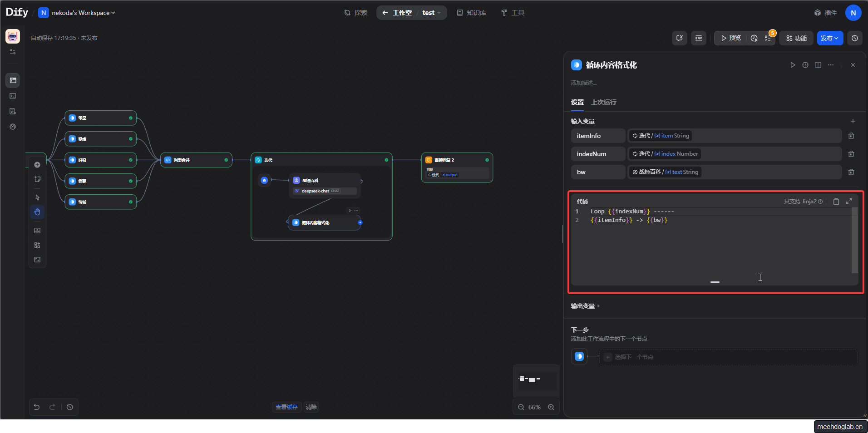Viewport: 868px width, 433px height.
Task: Delete the itemInfo input variable
Action: 851,136
